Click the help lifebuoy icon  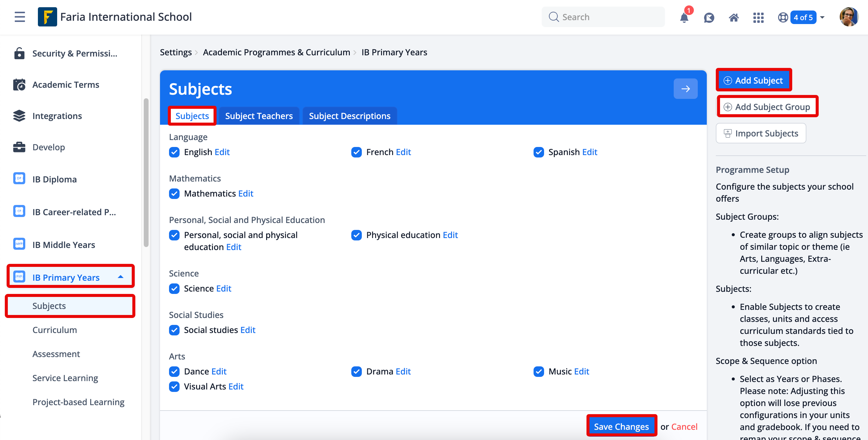point(783,17)
